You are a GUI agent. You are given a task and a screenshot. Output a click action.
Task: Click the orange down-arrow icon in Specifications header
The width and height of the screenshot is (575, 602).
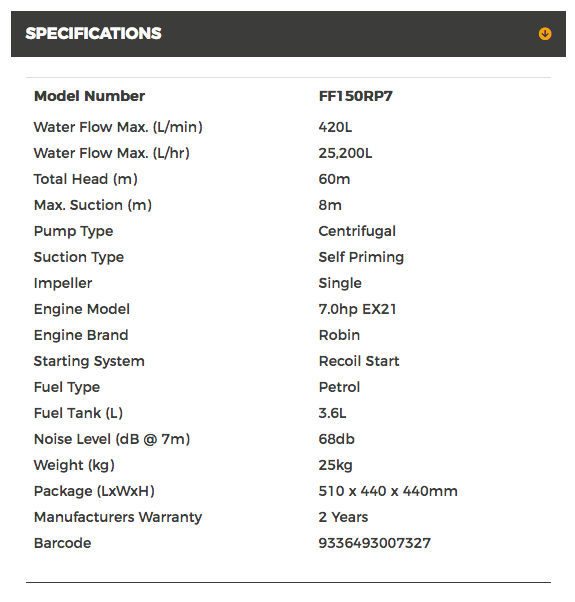[x=545, y=34]
